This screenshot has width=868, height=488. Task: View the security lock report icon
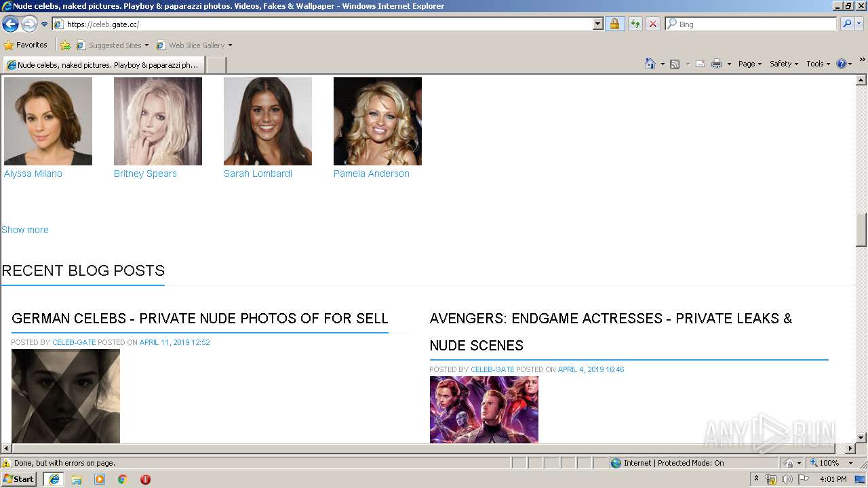[614, 24]
